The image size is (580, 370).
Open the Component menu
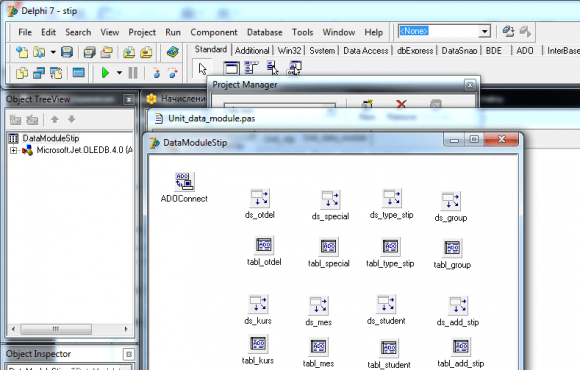214,33
